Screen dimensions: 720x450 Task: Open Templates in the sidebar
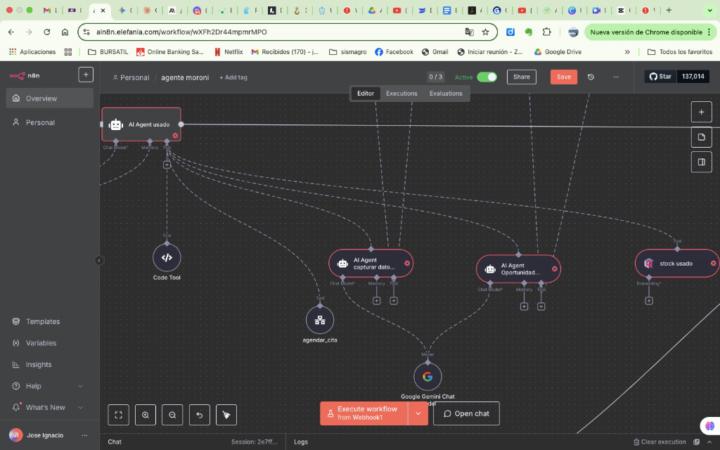click(42, 321)
